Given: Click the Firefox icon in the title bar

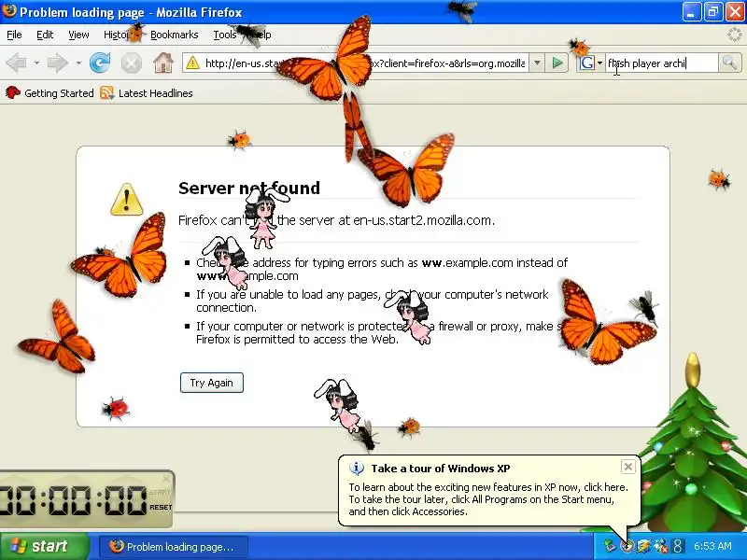Looking at the screenshot, I should coord(9,10).
